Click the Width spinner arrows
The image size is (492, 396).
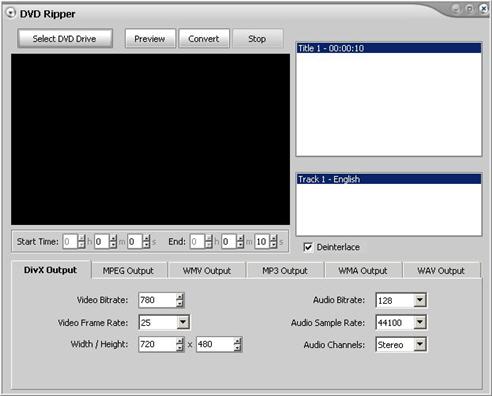[180, 344]
